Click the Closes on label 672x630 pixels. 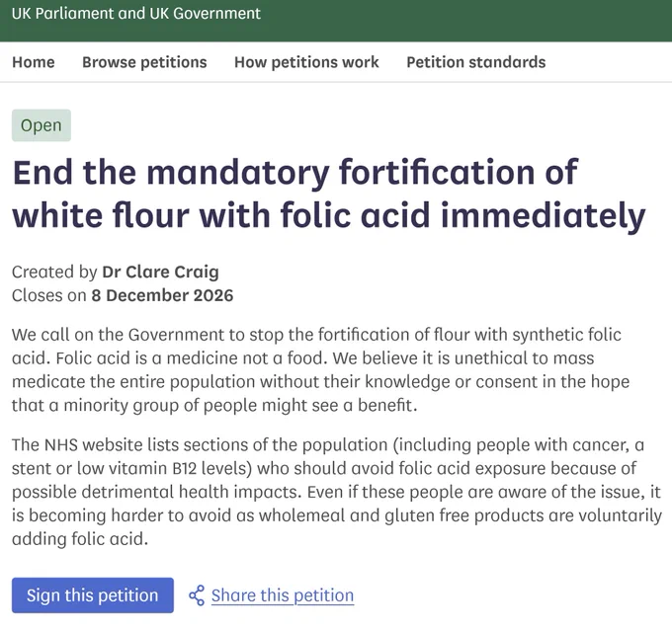49,295
